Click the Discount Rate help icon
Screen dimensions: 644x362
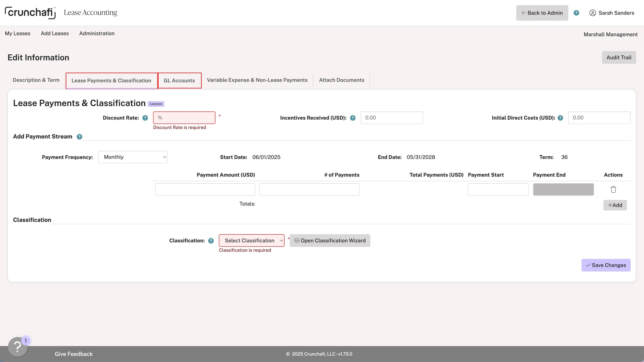click(x=145, y=118)
